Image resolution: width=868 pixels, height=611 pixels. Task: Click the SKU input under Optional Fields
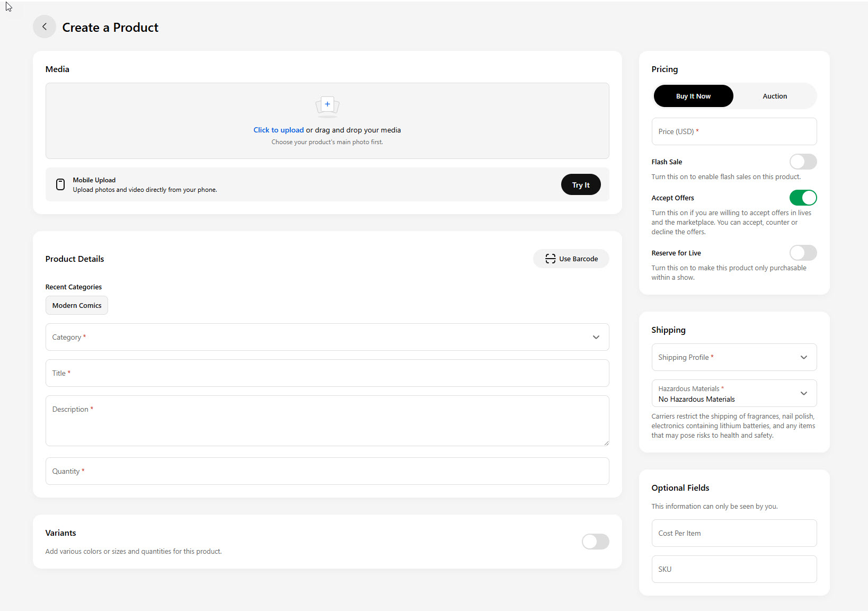pyautogui.click(x=734, y=569)
